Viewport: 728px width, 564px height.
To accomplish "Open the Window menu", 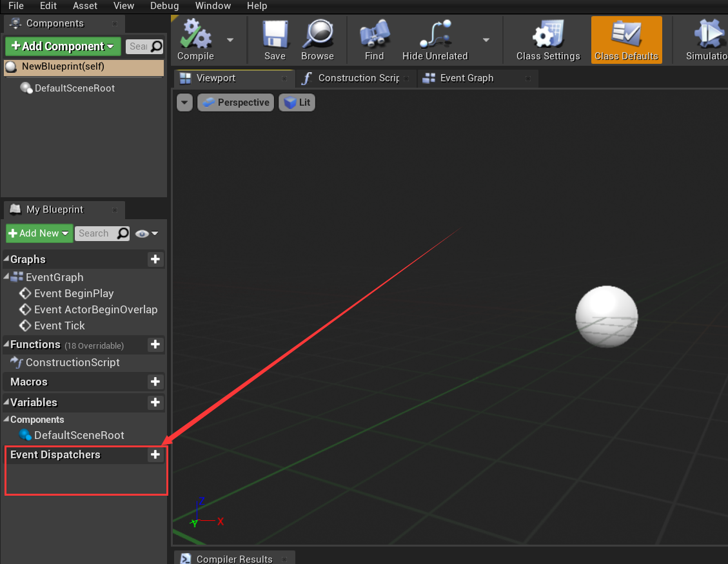I will (x=213, y=6).
